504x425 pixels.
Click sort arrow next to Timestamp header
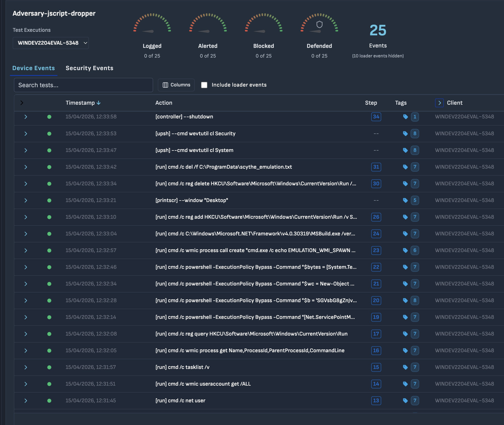click(x=99, y=103)
